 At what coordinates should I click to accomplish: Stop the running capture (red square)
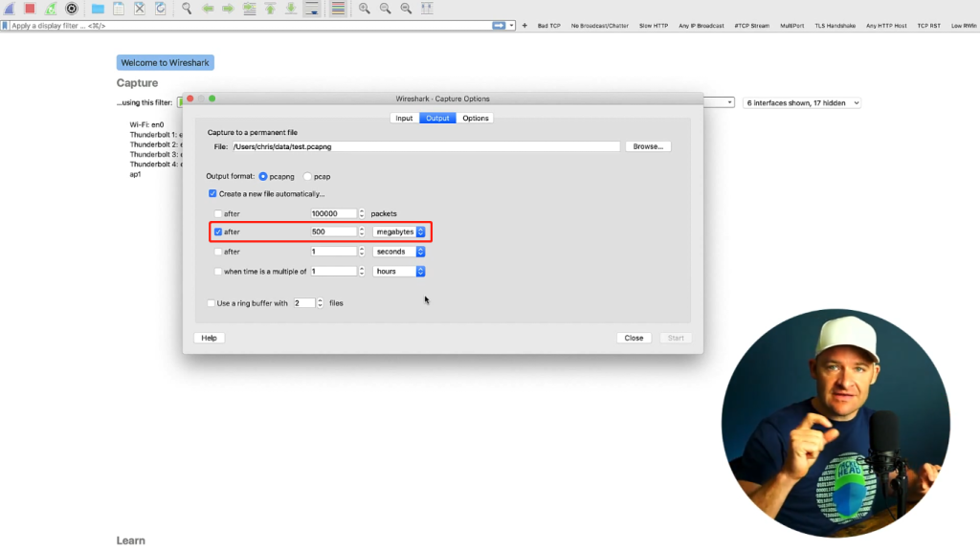(30, 8)
